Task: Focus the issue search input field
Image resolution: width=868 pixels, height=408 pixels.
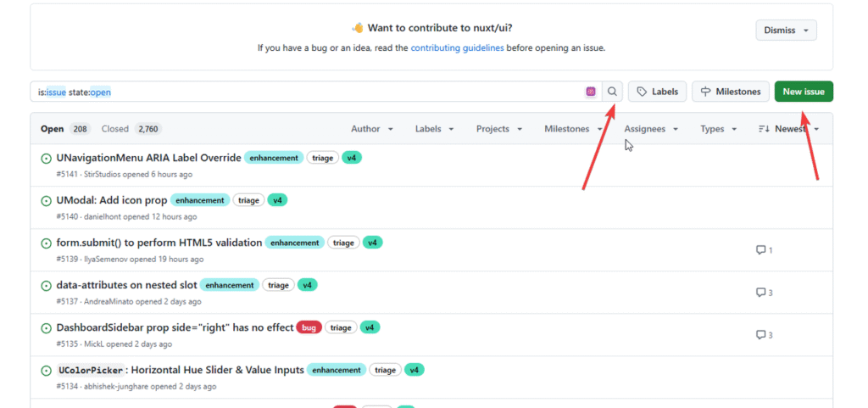Action: tap(305, 92)
